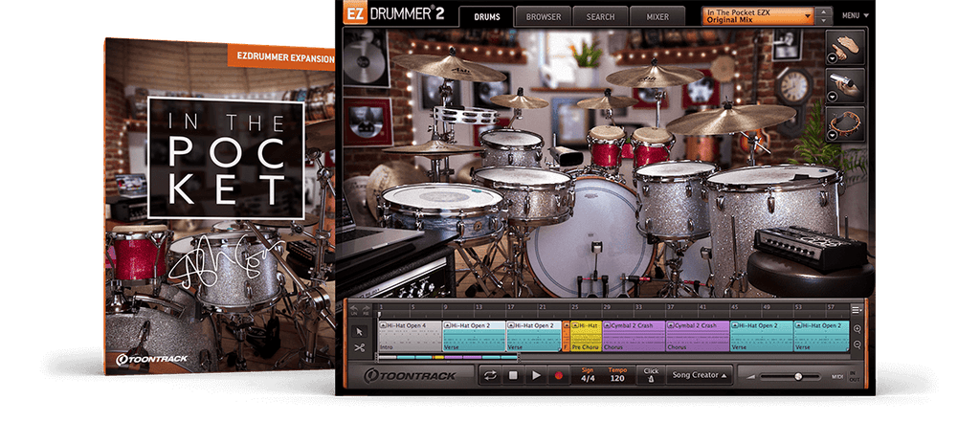Zoom in the song track timeline
The height and width of the screenshot is (422, 980).
(857, 329)
